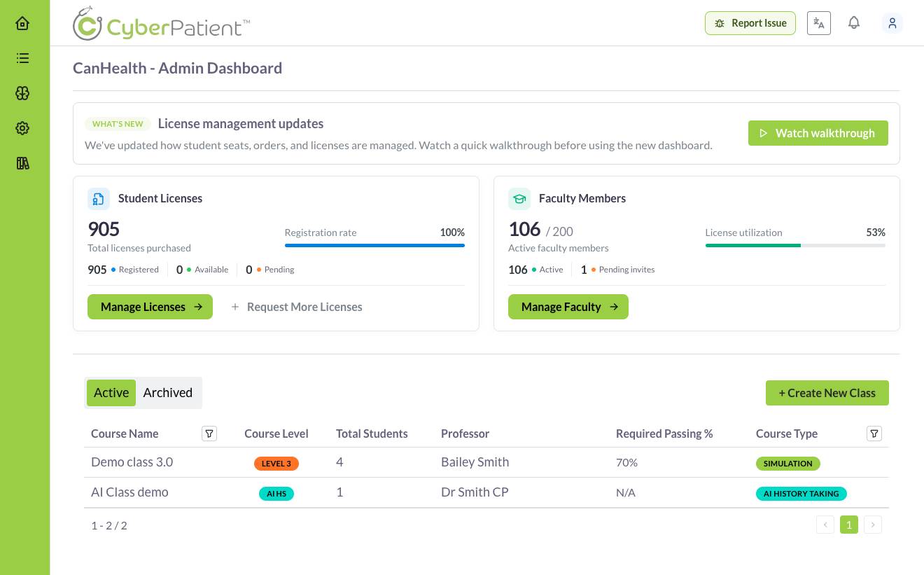Click the LEVEL 3 badge
The image size is (924, 575).
276,464
